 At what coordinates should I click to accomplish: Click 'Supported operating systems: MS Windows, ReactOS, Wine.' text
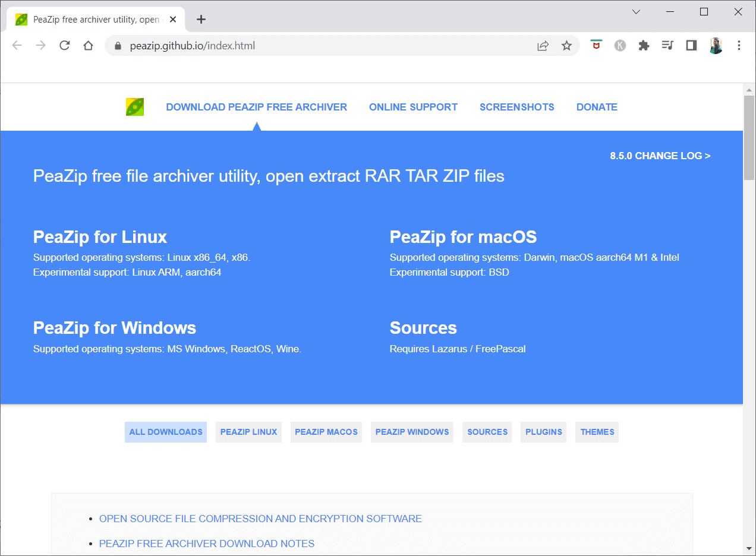click(167, 349)
